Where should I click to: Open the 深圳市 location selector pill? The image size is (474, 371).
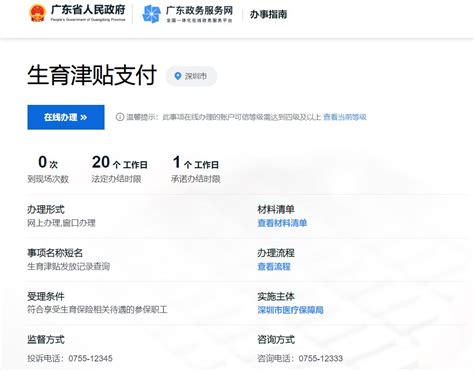click(x=191, y=76)
